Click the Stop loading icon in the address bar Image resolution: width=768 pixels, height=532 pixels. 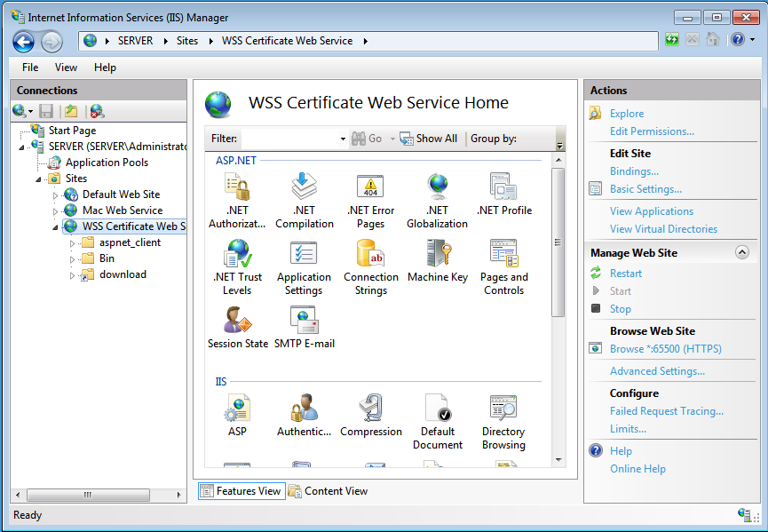point(692,39)
